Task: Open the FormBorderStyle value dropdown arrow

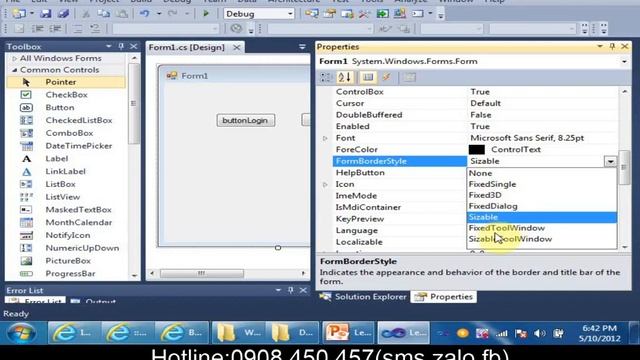Action: point(610,161)
